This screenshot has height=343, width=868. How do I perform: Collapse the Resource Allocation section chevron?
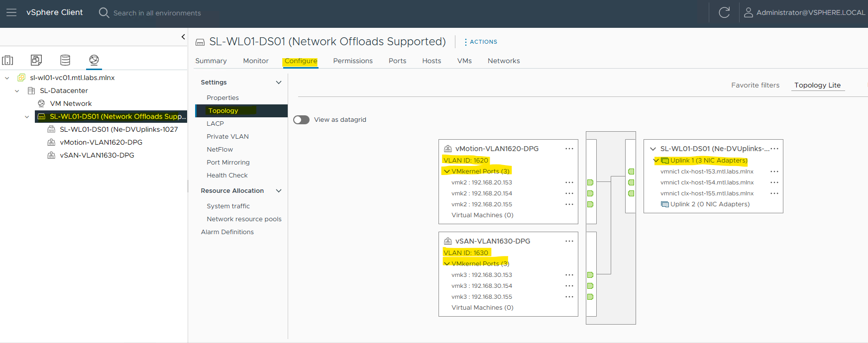coord(279,191)
